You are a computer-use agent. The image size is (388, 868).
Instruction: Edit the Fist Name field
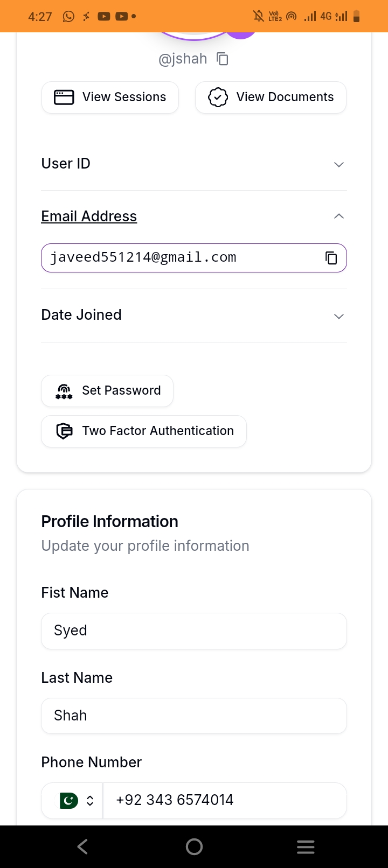tap(194, 631)
